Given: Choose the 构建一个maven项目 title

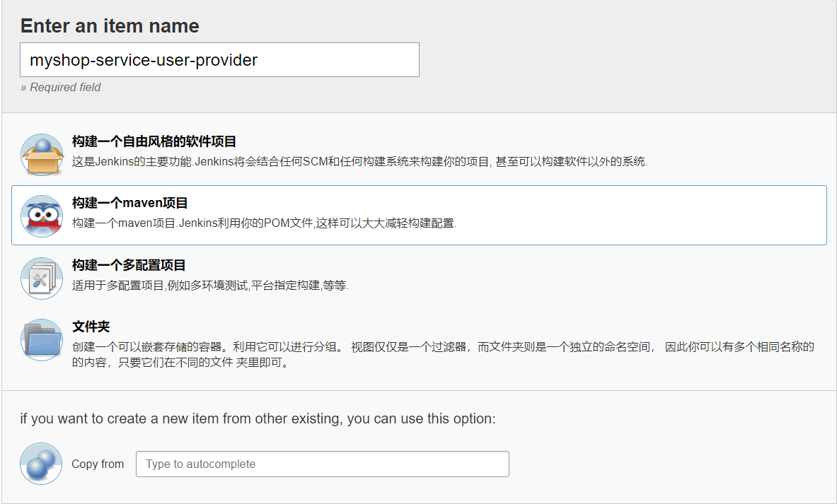Looking at the screenshot, I should pyautogui.click(x=129, y=204).
